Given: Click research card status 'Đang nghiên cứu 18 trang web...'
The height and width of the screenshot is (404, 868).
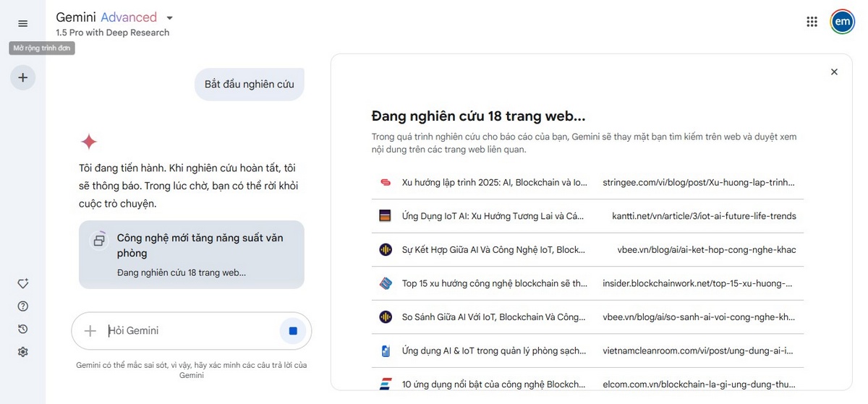Looking at the screenshot, I should pos(182,272).
